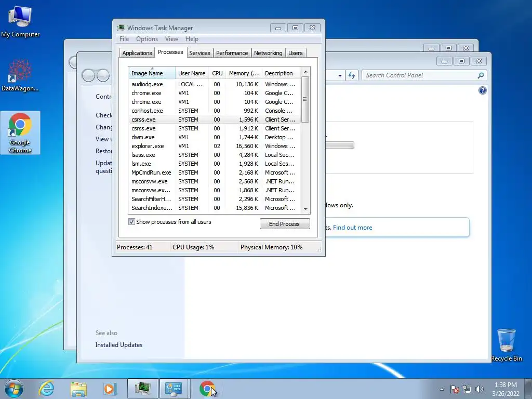532x399 pixels.
Task: Sort processes by Image Name column
Action: coord(152,73)
